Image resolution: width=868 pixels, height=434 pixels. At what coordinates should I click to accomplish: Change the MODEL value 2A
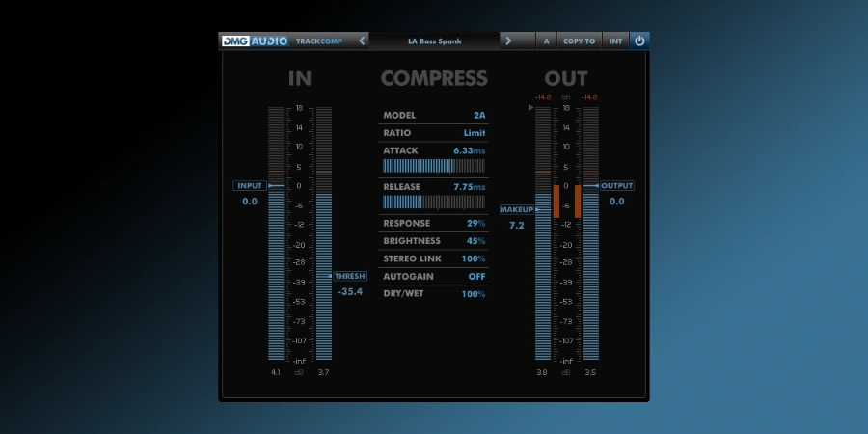479,115
